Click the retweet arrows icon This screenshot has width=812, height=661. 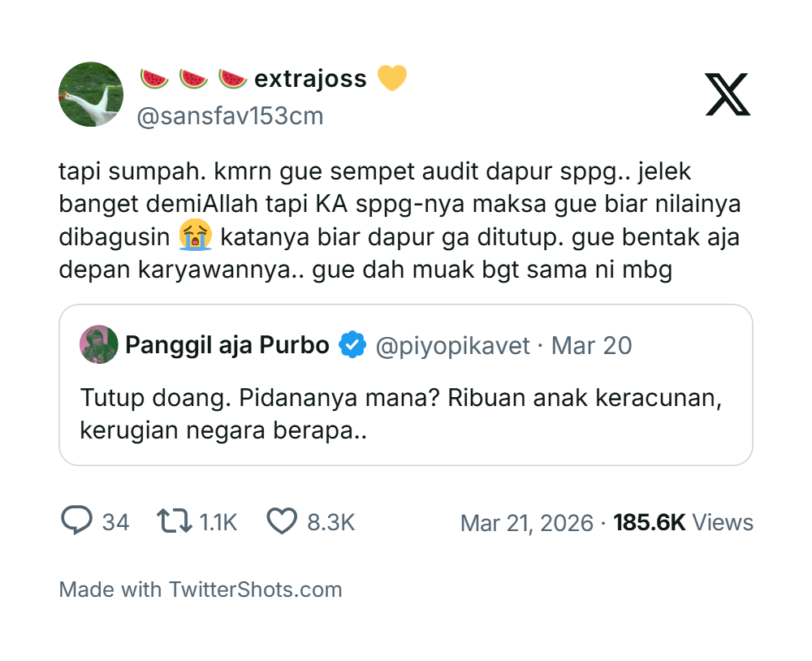tap(174, 521)
